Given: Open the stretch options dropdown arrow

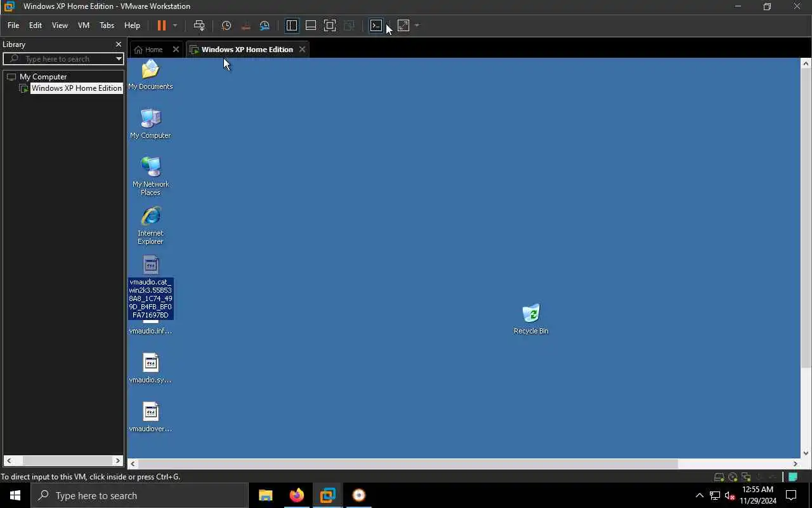Looking at the screenshot, I should (x=417, y=25).
